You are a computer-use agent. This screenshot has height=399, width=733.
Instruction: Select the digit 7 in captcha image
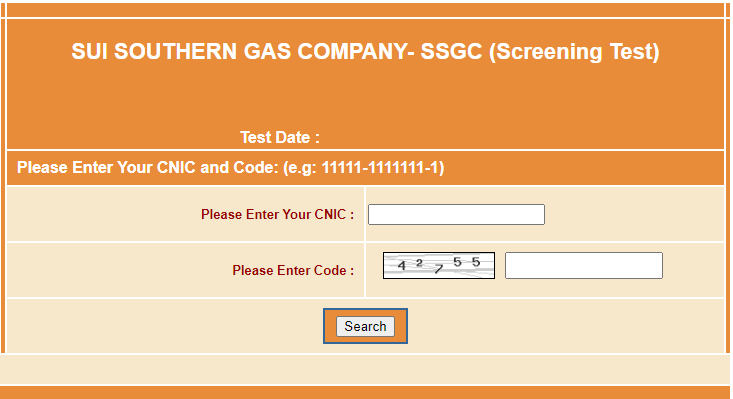(x=438, y=269)
